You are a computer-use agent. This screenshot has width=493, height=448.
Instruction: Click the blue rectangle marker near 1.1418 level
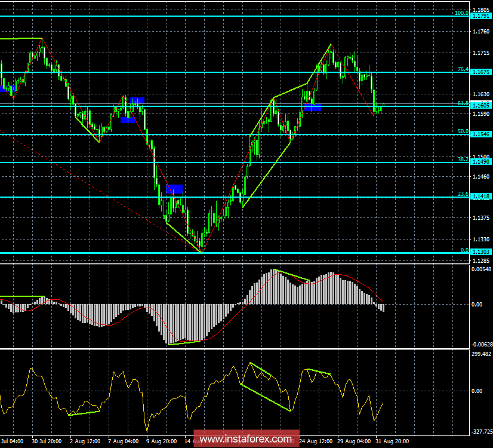click(174, 189)
